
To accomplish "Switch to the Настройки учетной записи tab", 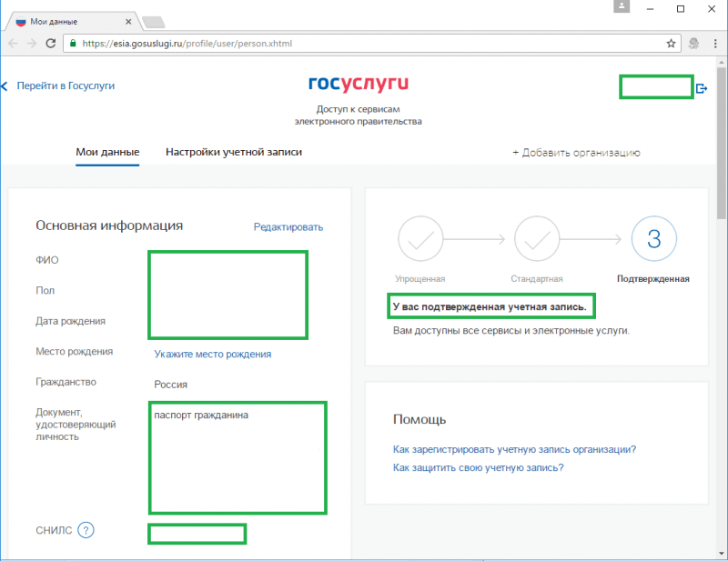I will 234,153.
